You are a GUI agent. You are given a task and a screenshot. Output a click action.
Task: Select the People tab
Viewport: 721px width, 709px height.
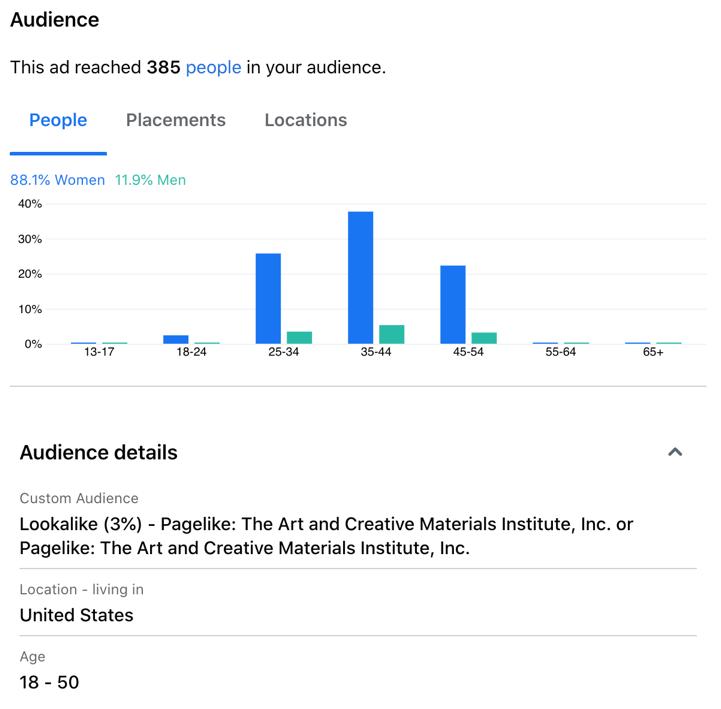(58, 120)
